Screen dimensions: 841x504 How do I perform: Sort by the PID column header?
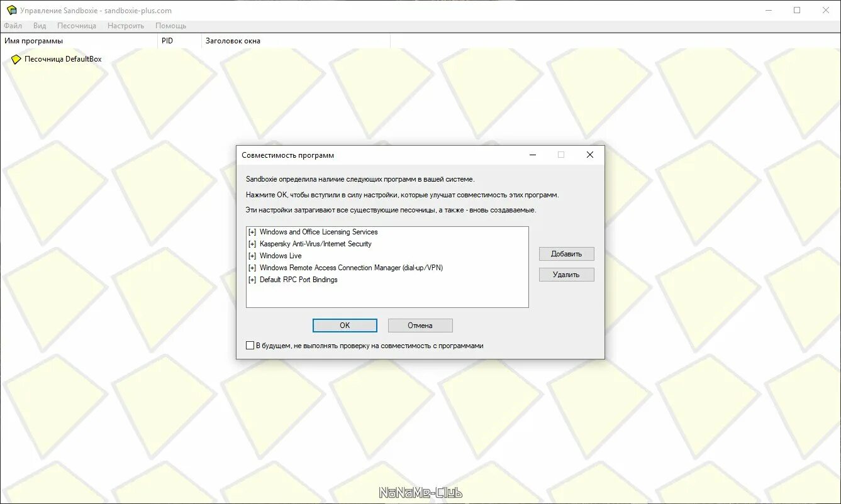179,41
